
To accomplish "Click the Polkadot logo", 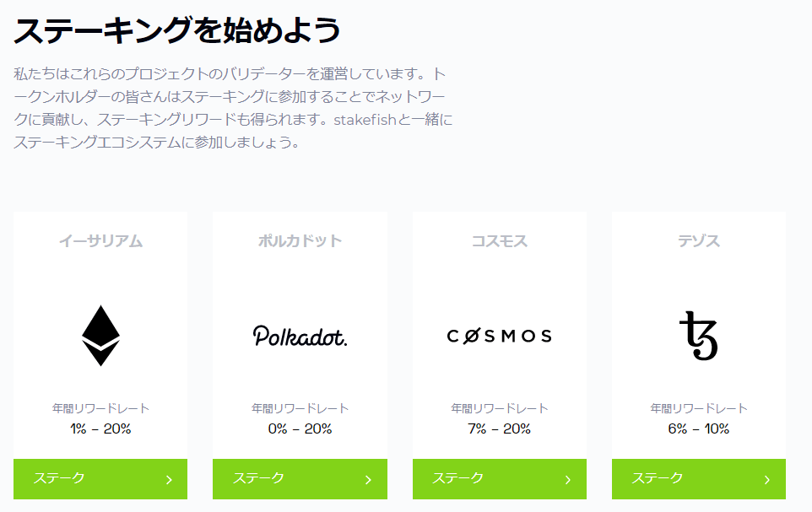I will click(x=300, y=336).
